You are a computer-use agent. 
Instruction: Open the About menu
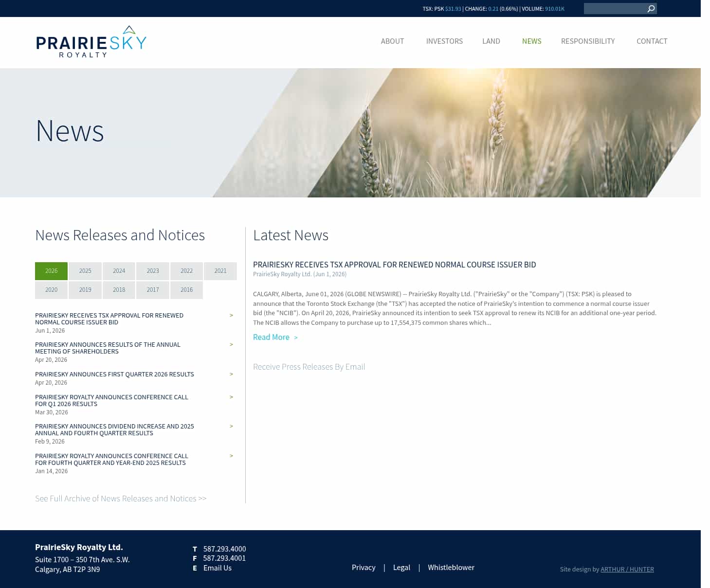click(392, 41)
